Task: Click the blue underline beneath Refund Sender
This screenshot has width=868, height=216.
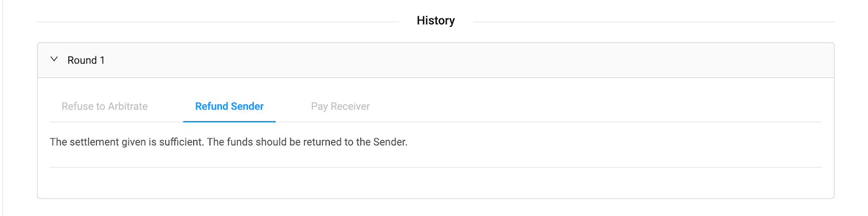Action: tap(229, 122)
